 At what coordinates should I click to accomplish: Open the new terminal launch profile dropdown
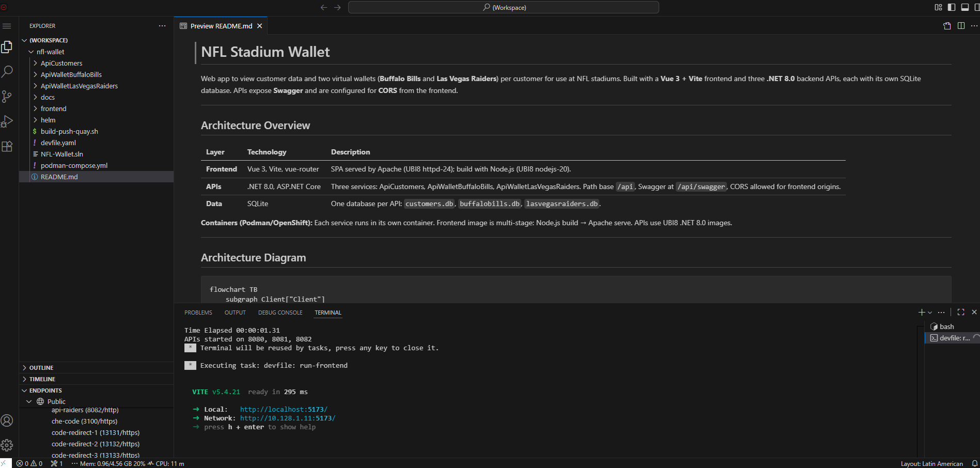pyautogui.click(x=930, y=313)
